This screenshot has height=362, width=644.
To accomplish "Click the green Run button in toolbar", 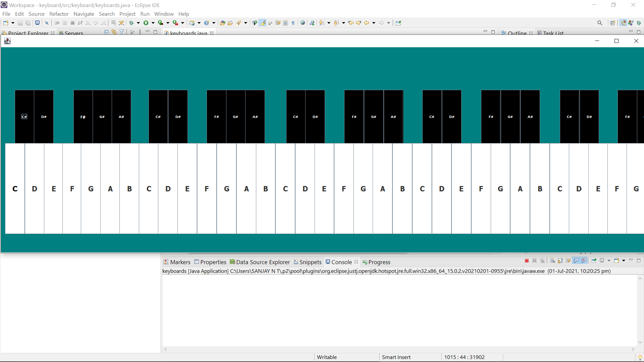I will [x=146, y=23].
